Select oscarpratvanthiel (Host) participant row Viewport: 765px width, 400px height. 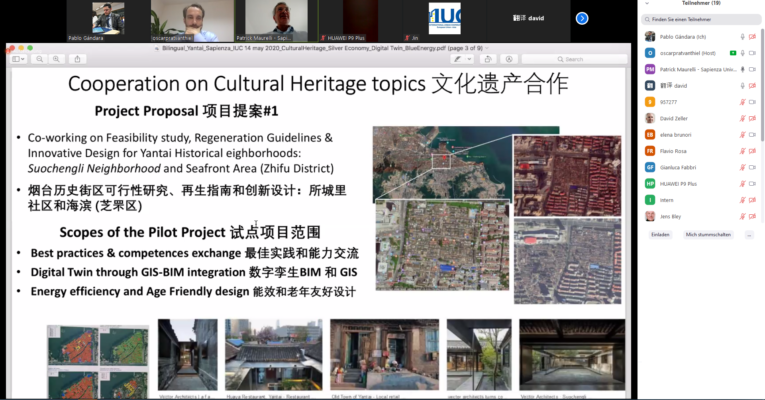701,53
